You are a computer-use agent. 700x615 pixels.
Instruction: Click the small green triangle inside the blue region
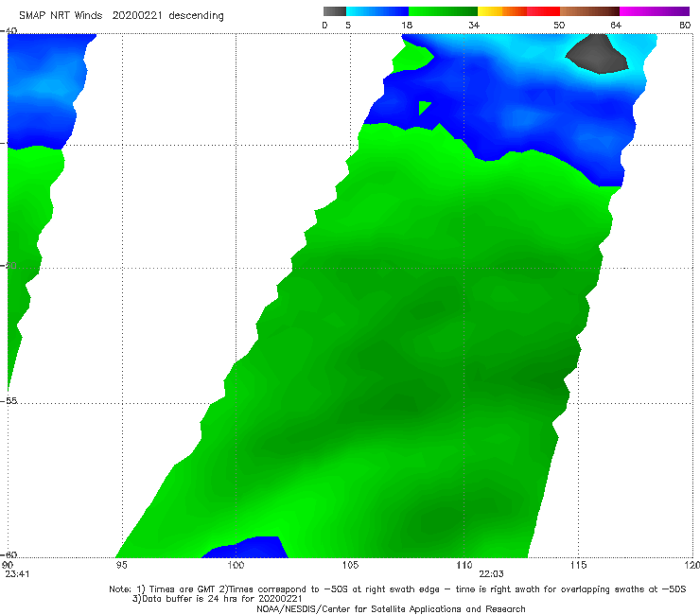click(x=424, y=108)
